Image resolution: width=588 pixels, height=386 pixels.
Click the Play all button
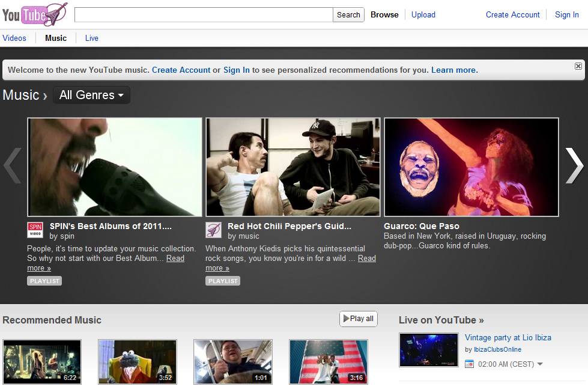359,319
